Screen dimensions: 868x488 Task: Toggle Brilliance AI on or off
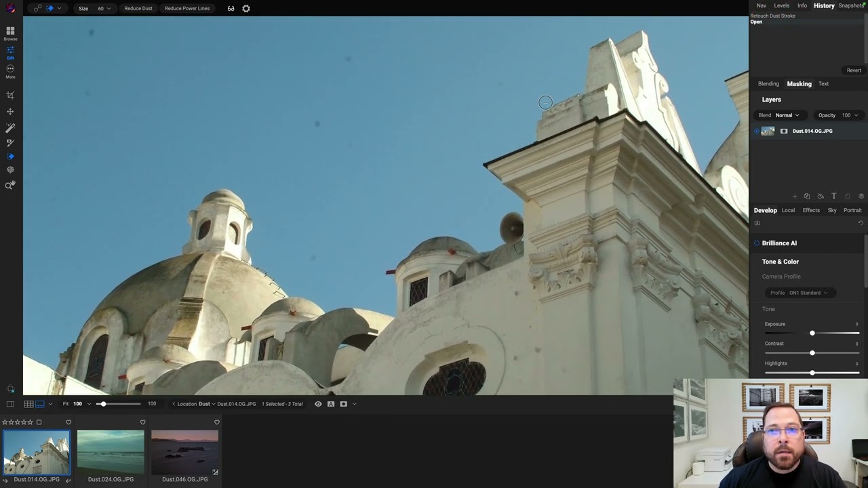coord(757,243)
